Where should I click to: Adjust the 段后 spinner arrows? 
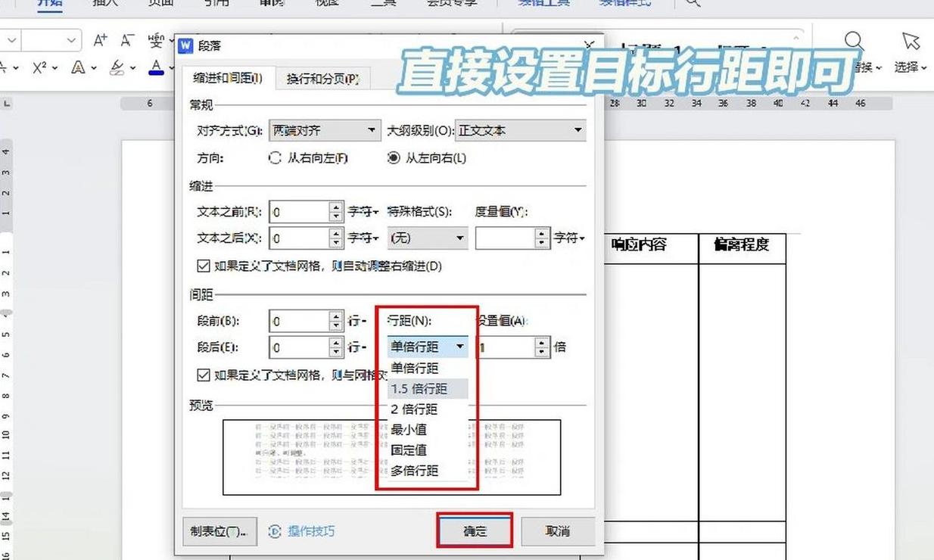pyautogui.click(x=336, y=347)
